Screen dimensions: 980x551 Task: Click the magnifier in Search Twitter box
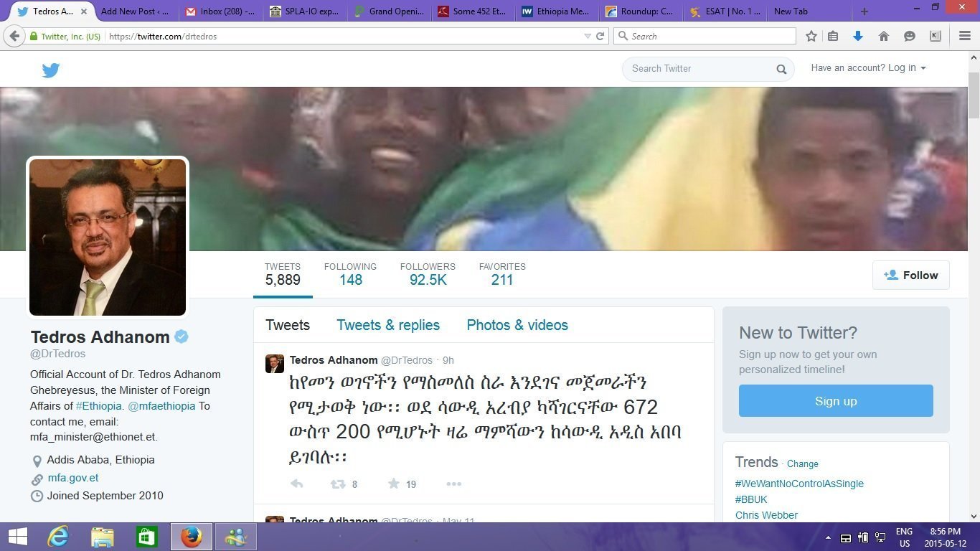coord(781,69)
